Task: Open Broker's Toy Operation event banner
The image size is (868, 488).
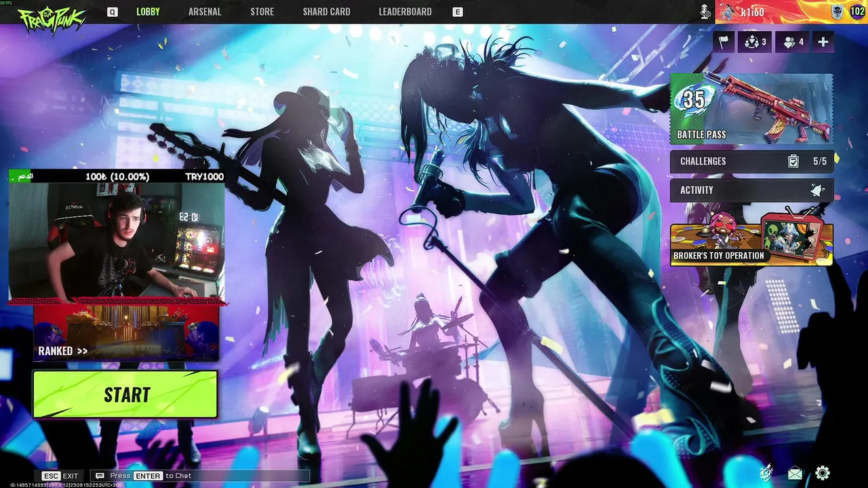Action: [751, 237]
